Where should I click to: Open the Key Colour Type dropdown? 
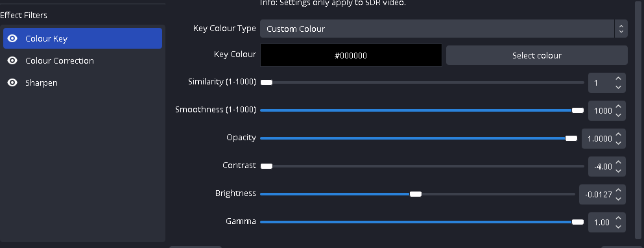(444, 29)
